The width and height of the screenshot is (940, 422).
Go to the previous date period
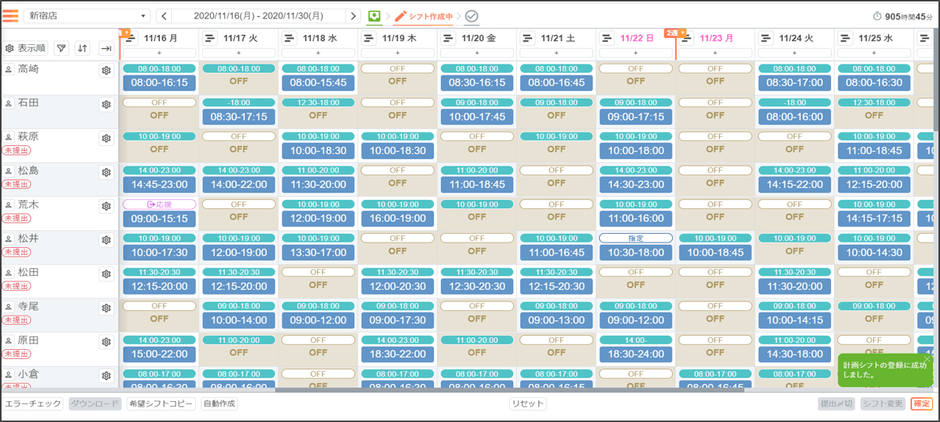[x=165, y=16]
